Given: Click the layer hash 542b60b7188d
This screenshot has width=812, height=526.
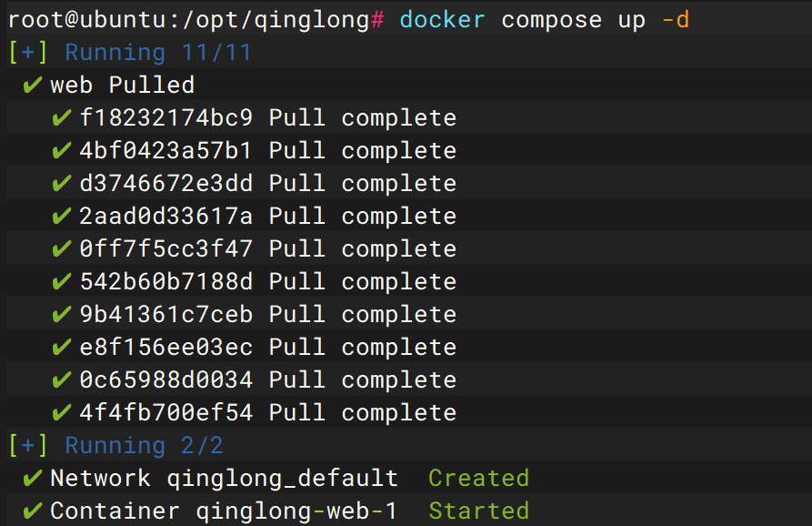Looking at the screenshot, I should [x=166, y=282].
